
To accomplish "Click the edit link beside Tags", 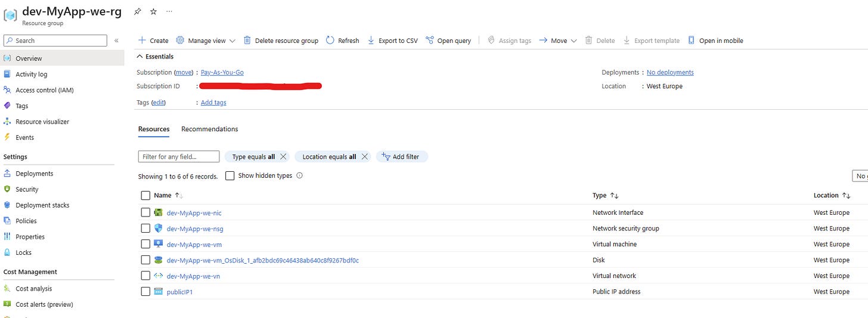I will pyautogui.click(x=159, y=103).
